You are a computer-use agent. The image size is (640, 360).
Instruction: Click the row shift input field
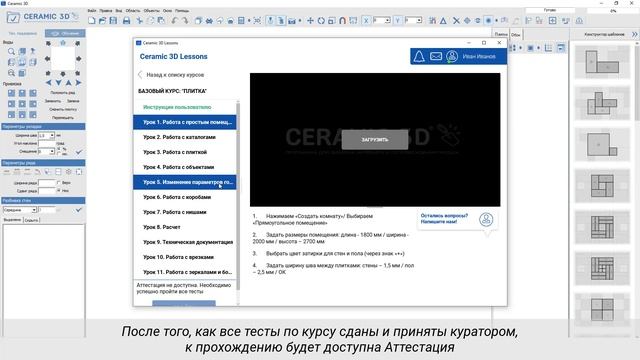pyautogui.click(x=47, y=191)
